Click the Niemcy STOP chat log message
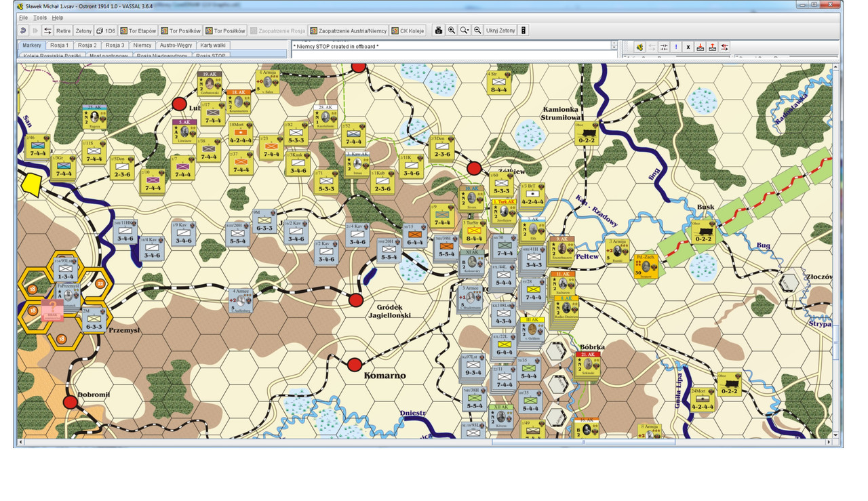Screen dimensions: 868x501 pos(336,47)
